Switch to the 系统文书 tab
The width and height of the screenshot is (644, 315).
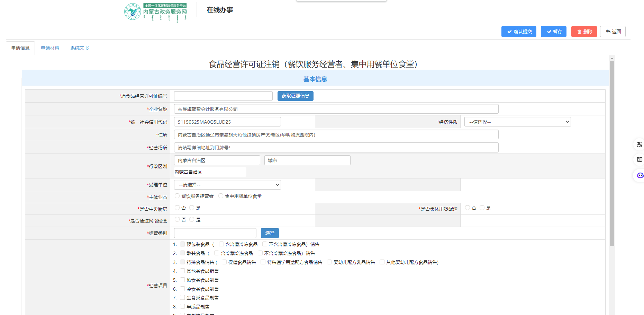(80, 48)
